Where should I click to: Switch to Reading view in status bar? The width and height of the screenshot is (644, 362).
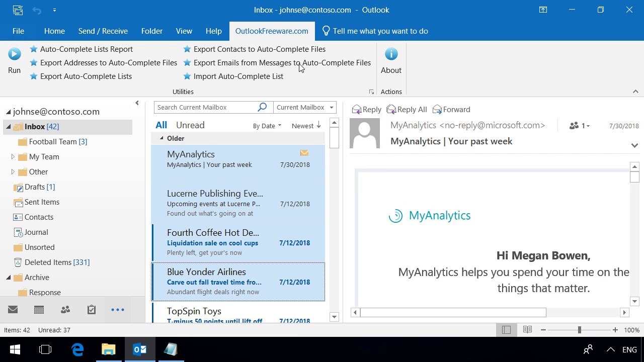(527, 330)
